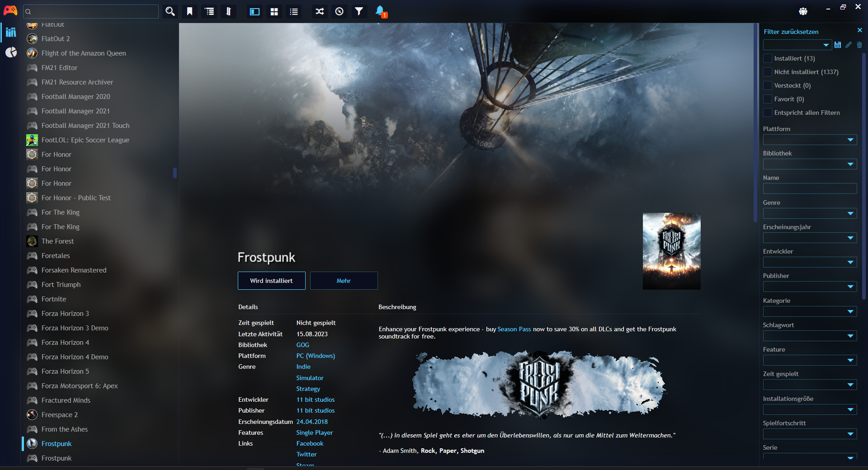The image size is (868, 470).
Task: Switch to grid view mode
Action: [x=274, y=11]
